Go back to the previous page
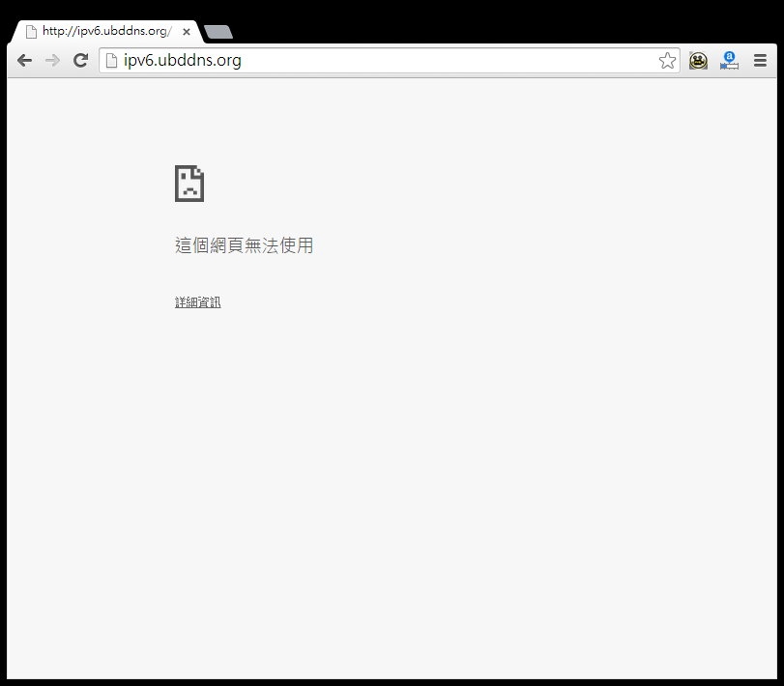 click(24, 61)
